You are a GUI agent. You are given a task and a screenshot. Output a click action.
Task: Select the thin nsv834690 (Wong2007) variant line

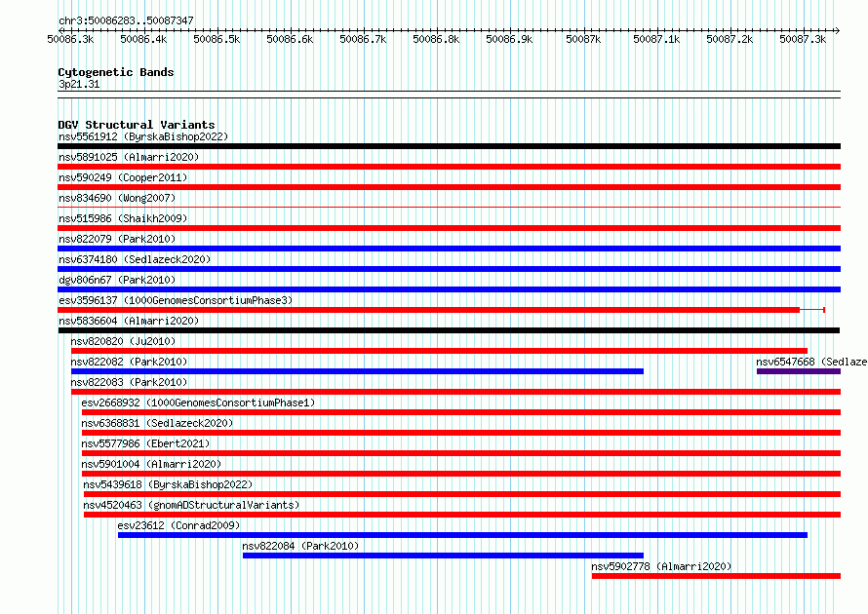point(449,208)
